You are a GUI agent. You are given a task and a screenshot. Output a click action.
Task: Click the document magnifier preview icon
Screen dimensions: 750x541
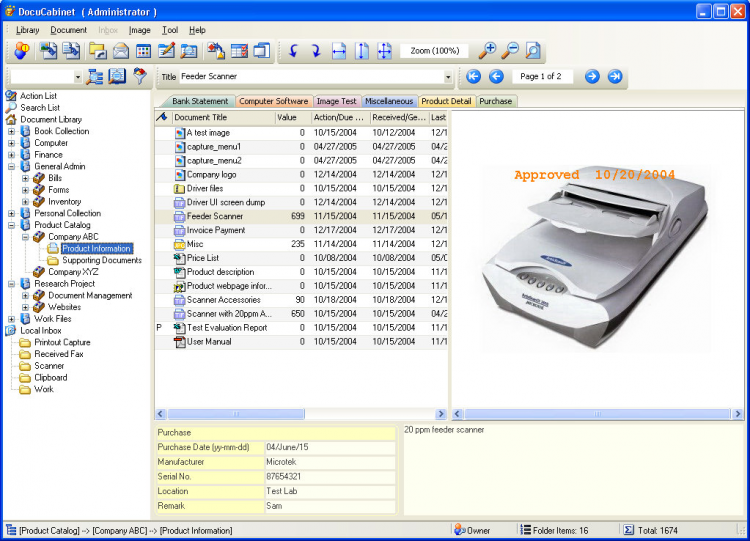point(189,51)
